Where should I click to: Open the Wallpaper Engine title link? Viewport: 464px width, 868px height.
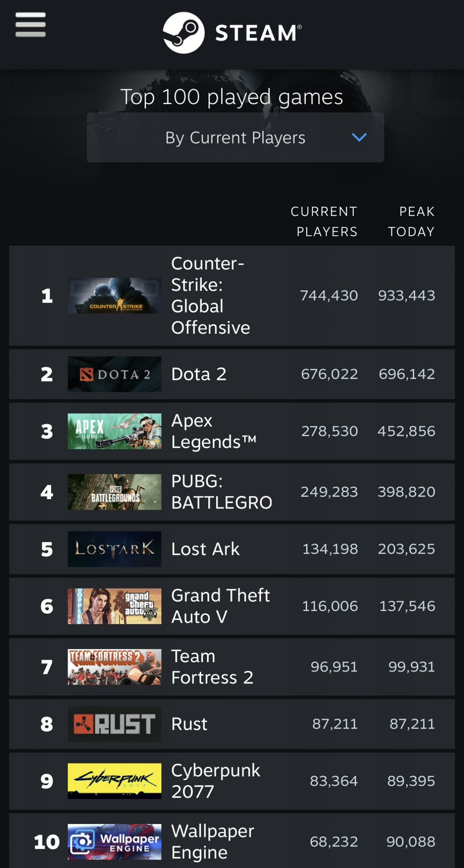coord(212,841)
